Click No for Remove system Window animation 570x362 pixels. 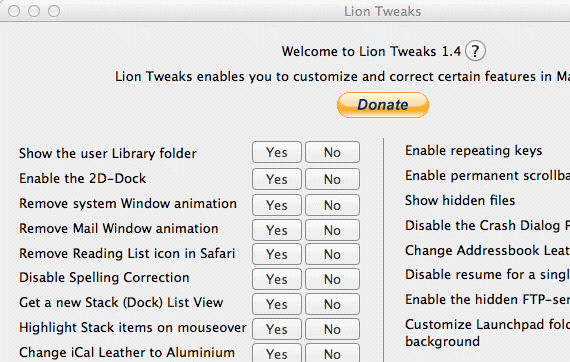pyautogui.click(x=332, y=205)
